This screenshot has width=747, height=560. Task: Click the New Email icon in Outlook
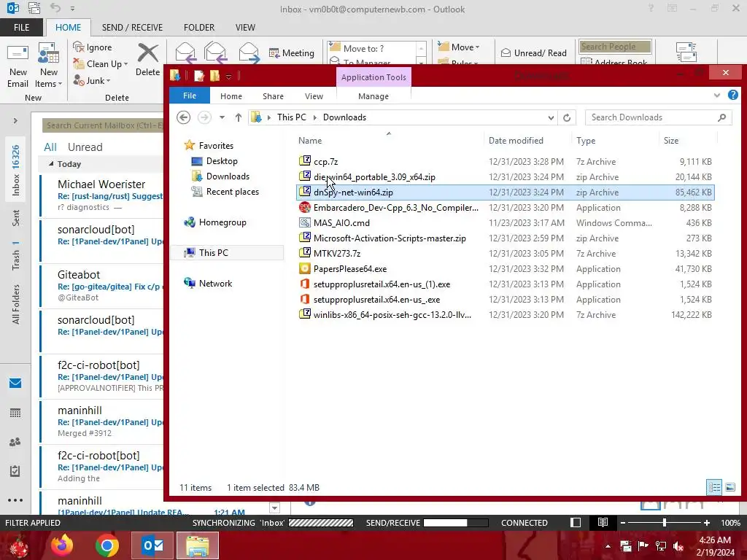18,66
